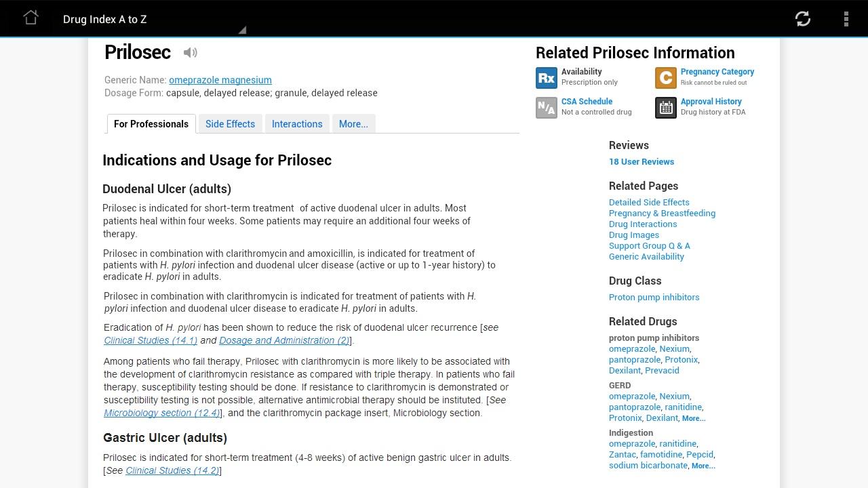The image size is (868, 488).
Task: Click the N/A CSA Schedule icon
Action: coord(547,108)
